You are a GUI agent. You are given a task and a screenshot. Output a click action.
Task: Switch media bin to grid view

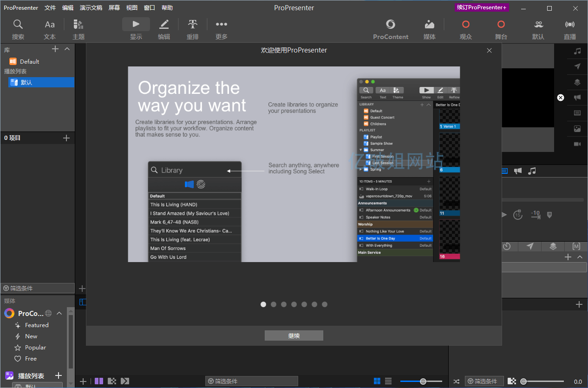pyautogui.click(x=377, y=381)
